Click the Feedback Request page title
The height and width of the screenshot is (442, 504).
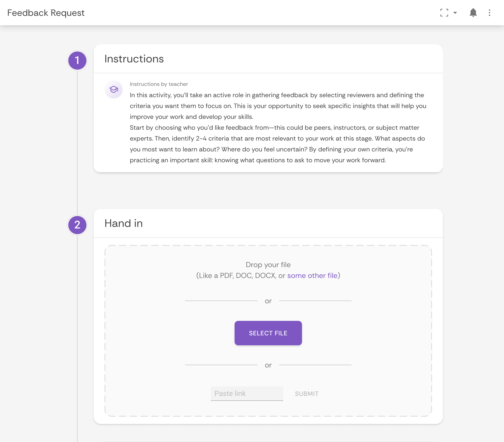46,13
